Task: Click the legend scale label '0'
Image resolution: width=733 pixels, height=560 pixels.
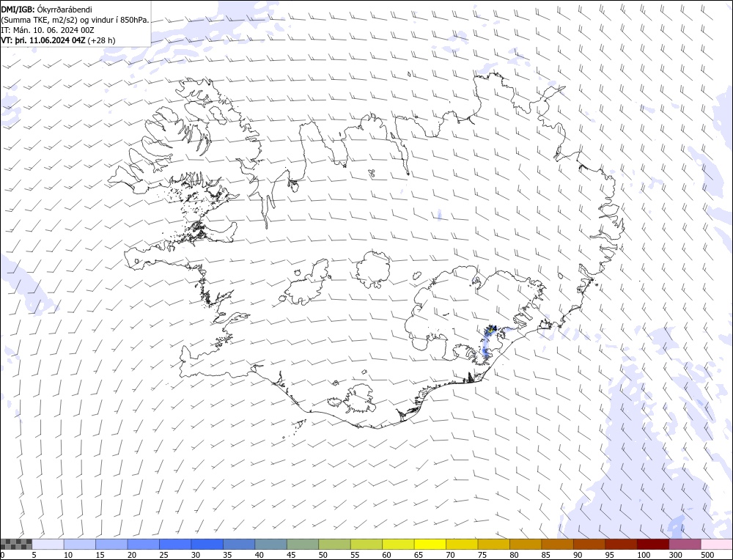Action: pyautogui.click(x=2, y=555)
